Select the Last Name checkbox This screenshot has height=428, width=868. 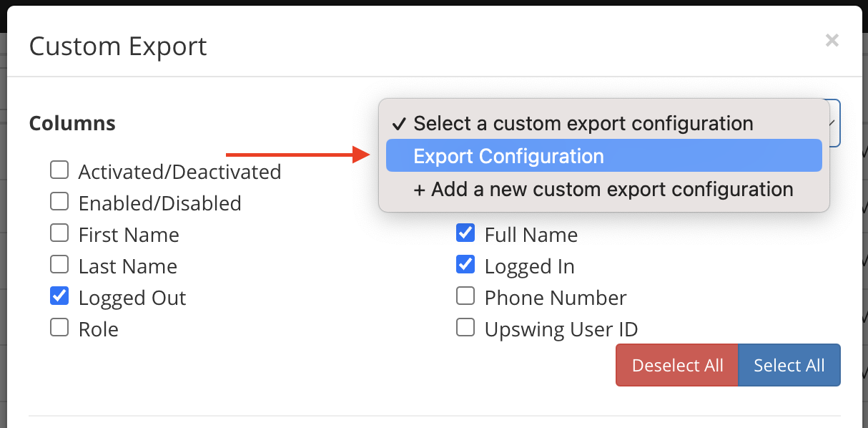(59, 264)
